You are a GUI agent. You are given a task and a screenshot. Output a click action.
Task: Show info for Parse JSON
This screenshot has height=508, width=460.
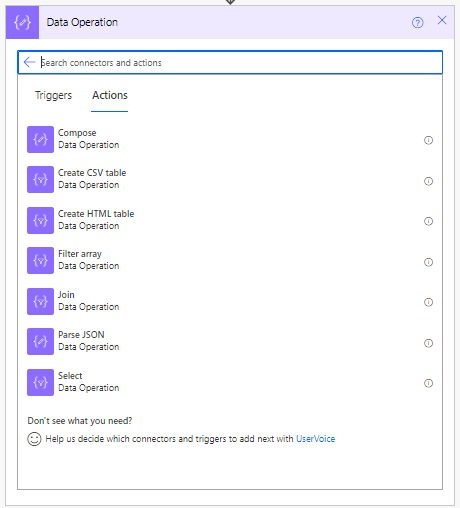428,343
